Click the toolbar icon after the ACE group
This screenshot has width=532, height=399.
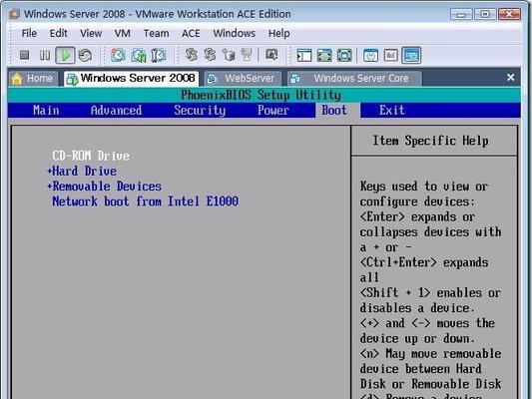tap(271, 55)
